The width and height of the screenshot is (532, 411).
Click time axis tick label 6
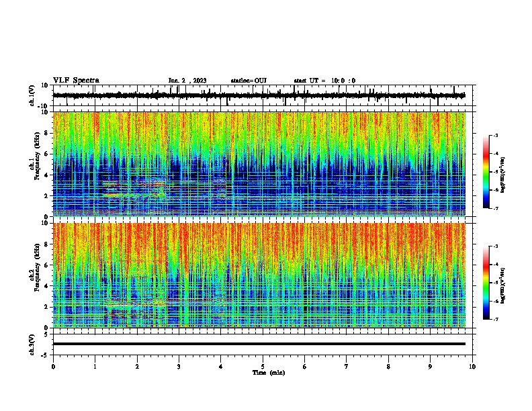(x=305, y=367)
